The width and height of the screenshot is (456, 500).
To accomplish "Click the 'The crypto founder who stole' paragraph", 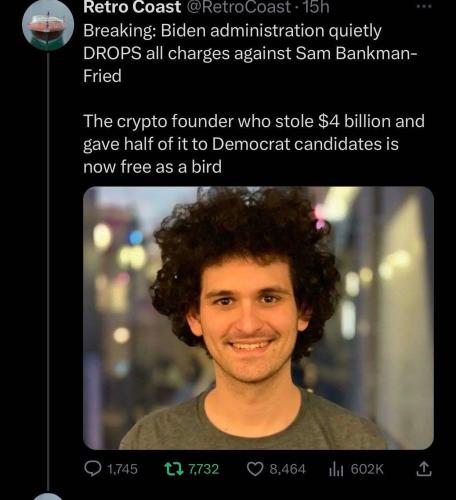I will tap(254, 144).
